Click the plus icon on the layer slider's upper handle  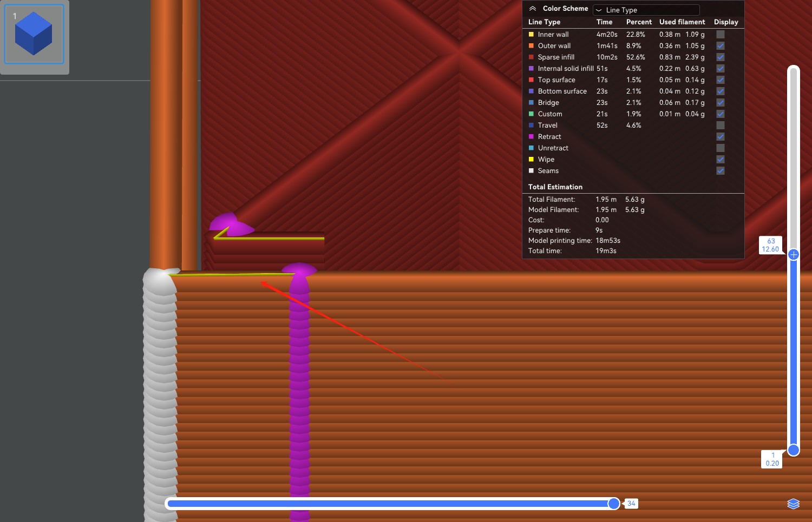(794, 254)
